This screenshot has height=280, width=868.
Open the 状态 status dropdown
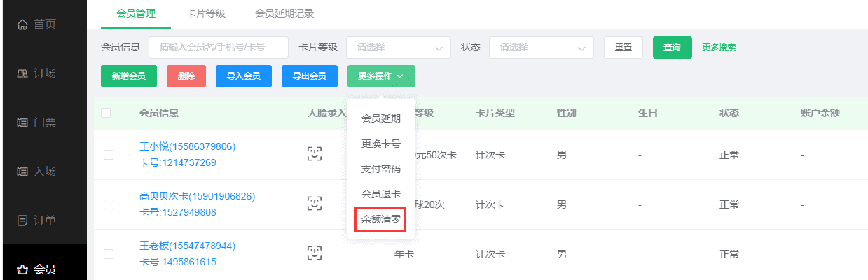click(x=541, y=48)
